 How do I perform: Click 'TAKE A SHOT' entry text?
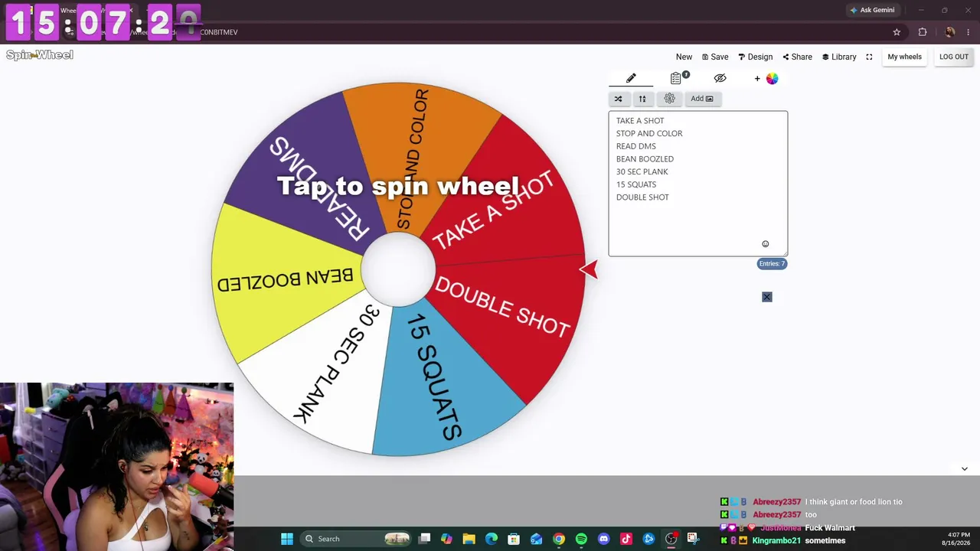click(x=640, y=120)
